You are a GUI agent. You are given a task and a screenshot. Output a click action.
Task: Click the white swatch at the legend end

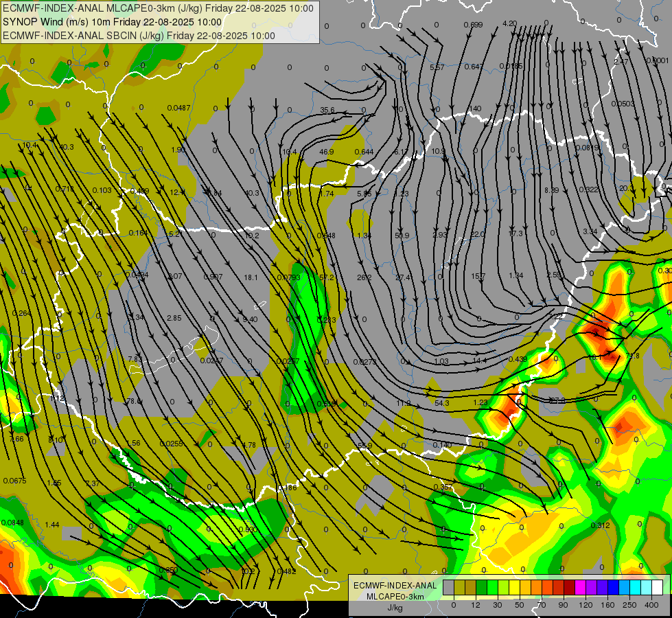(x=658, y=588)
